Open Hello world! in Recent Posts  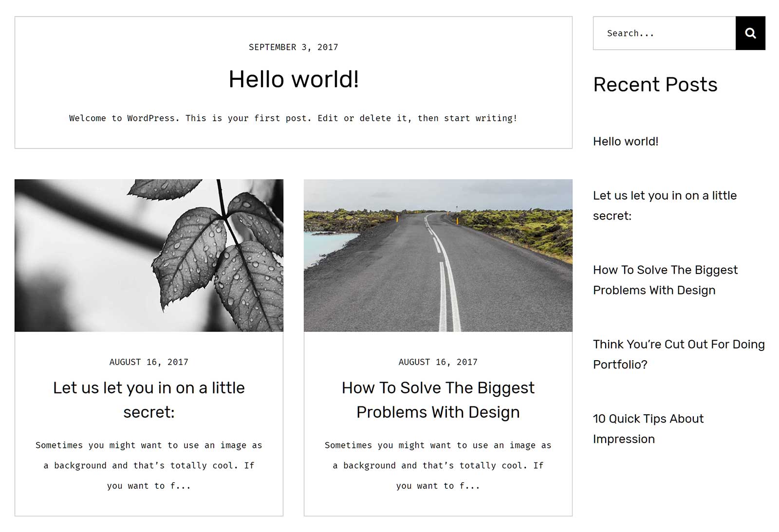626,141
